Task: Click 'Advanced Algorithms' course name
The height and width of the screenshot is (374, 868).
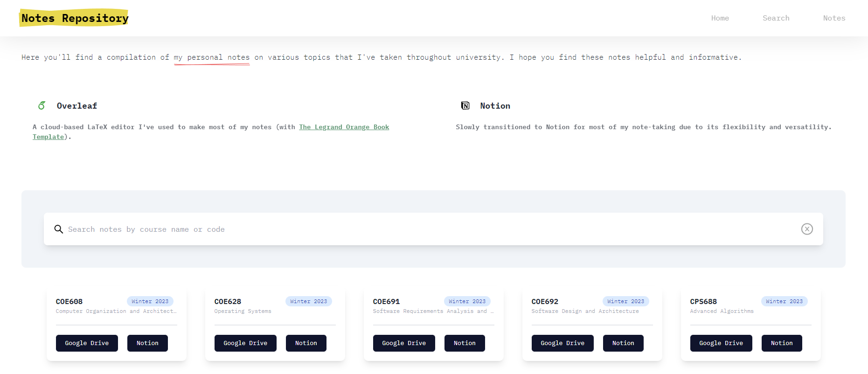Action: tap(722, 311)
